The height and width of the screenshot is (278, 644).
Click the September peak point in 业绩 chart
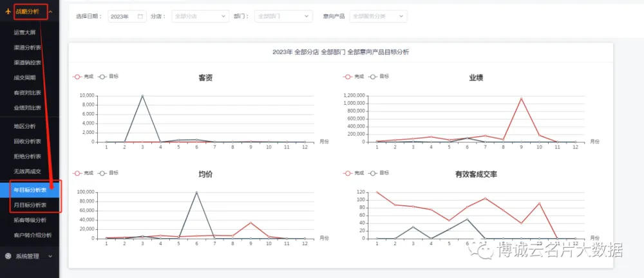[521, 98]
